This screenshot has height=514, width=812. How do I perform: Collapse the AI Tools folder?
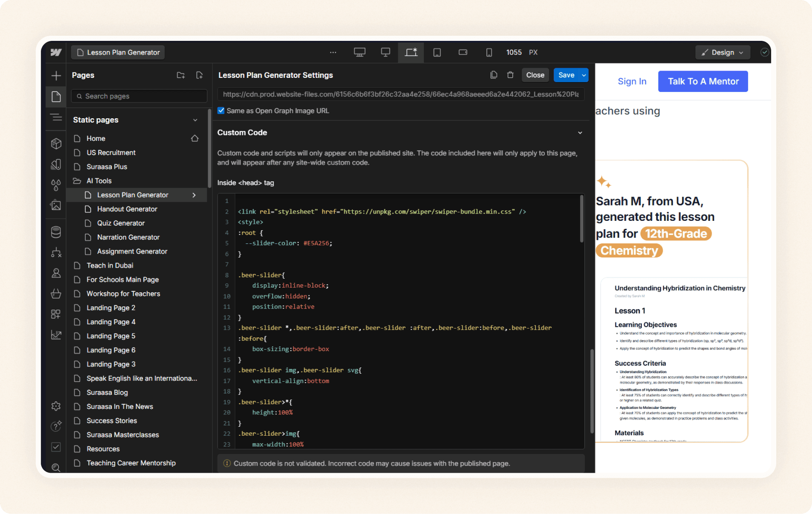pos(77,181)
